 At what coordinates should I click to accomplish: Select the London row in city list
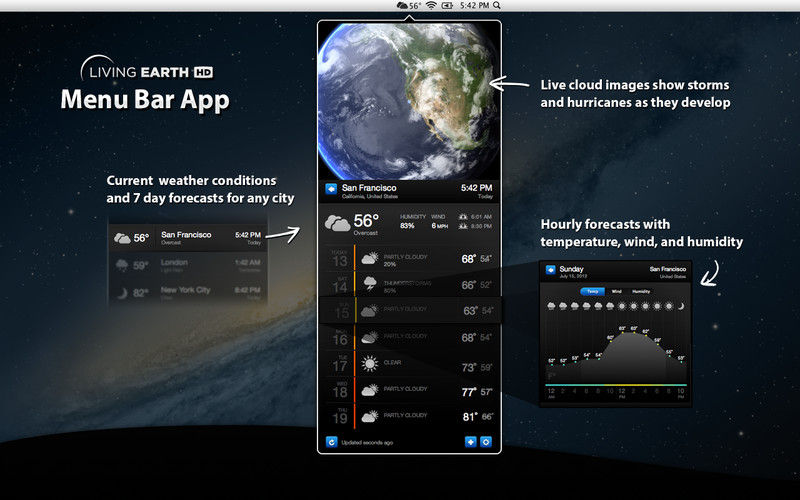point(187,265)
